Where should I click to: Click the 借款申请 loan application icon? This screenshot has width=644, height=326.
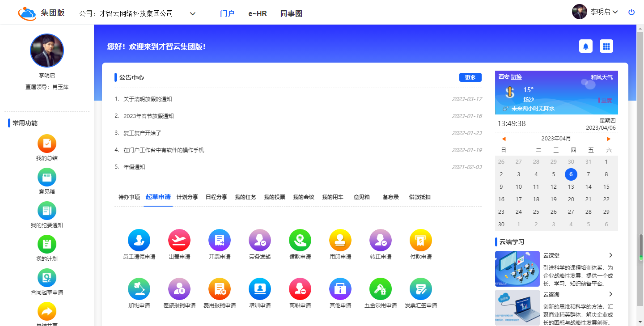pos(300,240)
